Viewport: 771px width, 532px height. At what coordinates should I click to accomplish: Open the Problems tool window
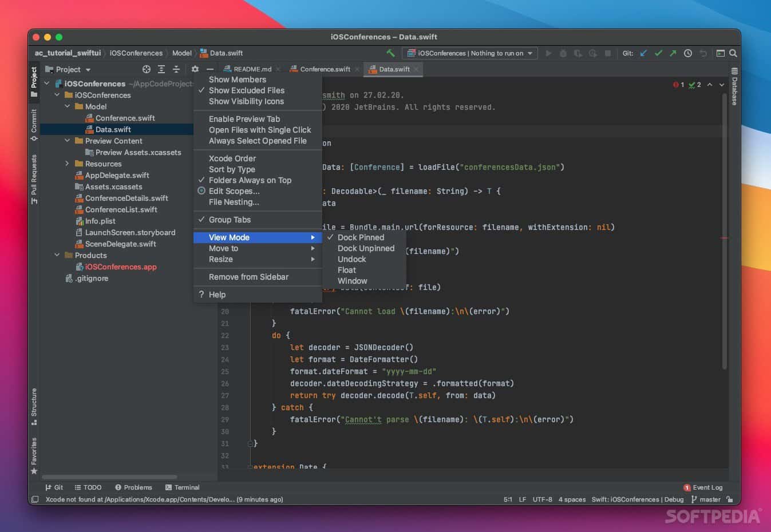tap(133, 487)
